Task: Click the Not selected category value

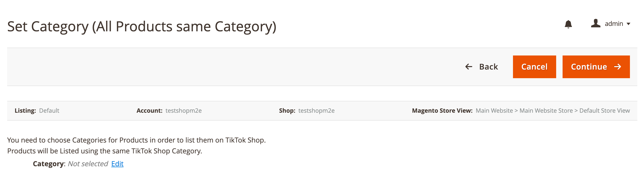Action: [88, 164]
